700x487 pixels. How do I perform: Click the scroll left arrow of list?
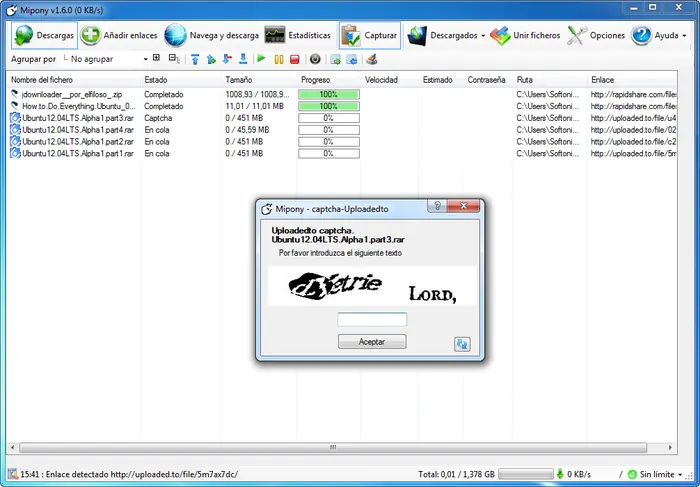coord(12,447)
